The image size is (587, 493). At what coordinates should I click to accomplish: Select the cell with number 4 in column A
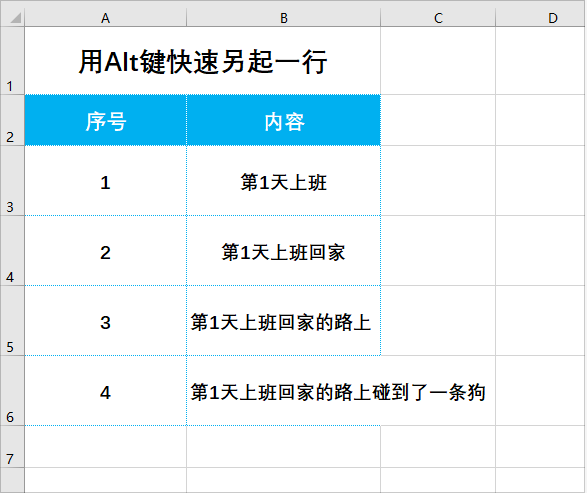[106, 390]
